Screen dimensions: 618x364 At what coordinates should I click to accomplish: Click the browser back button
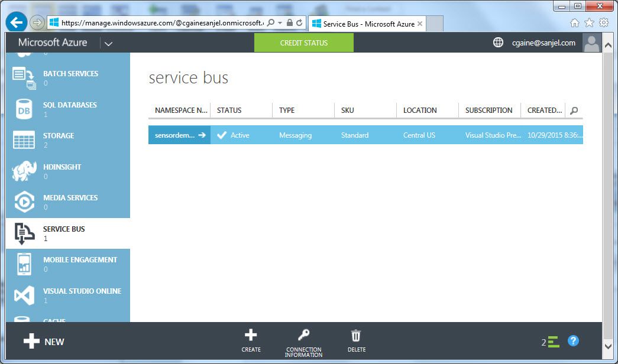(x=16, y=22)
